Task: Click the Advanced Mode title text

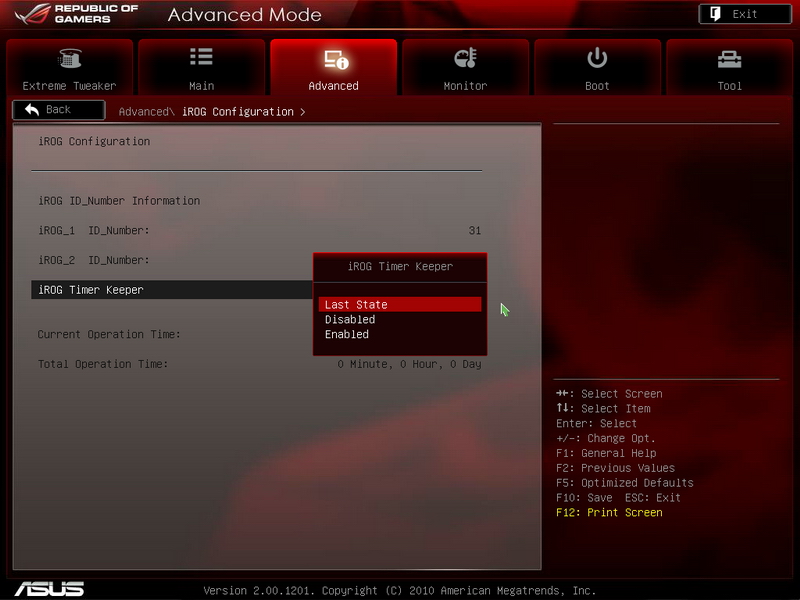Action: [244, 15]
